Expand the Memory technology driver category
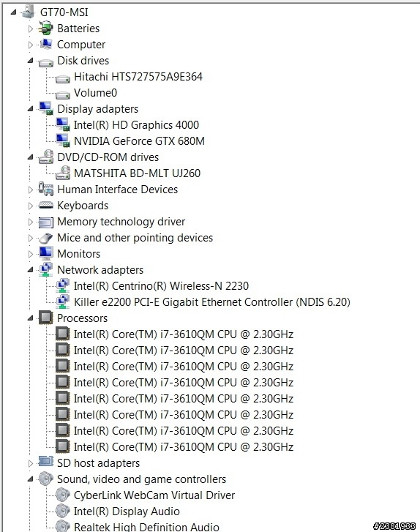 (x=31, y=222)
